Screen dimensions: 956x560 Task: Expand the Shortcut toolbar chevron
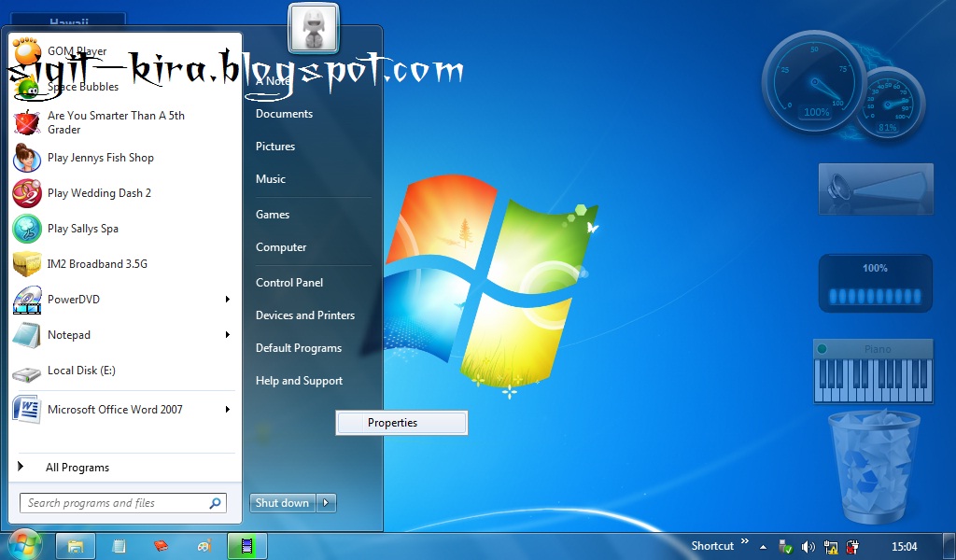(x=744, y=541)
